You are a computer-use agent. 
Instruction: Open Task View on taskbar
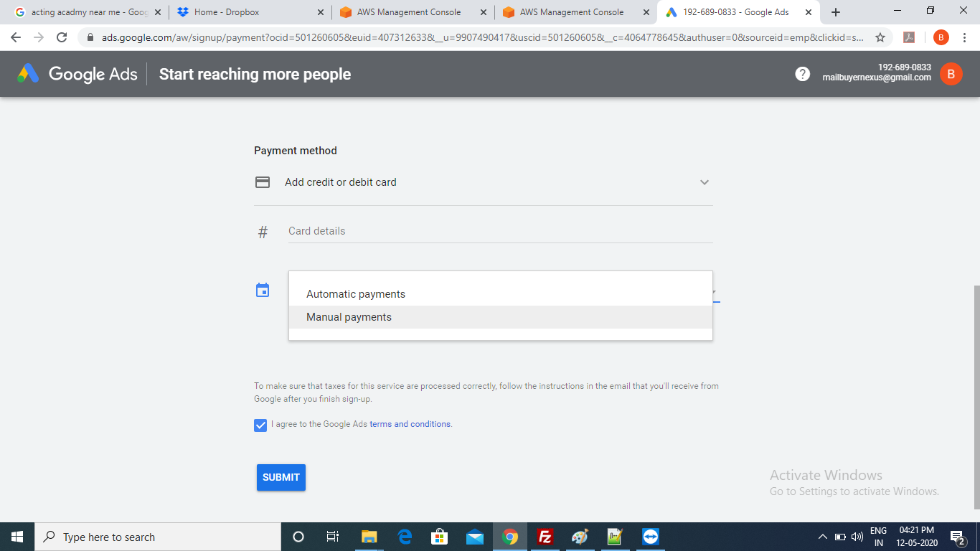point(333,537)
